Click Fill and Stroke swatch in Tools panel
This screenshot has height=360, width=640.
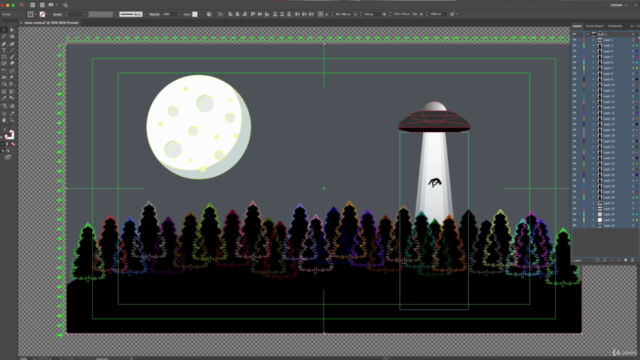pyautogui.click(x=9, y=134)
